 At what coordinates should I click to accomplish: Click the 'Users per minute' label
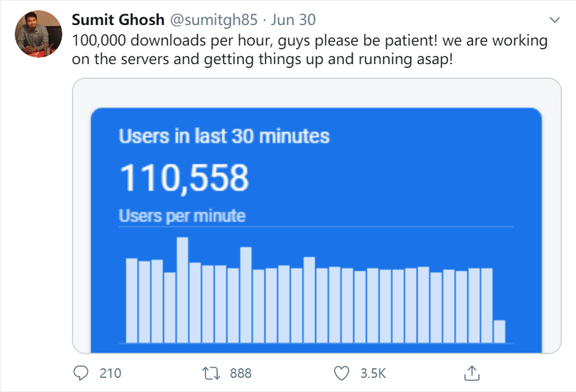pos(182,216)
